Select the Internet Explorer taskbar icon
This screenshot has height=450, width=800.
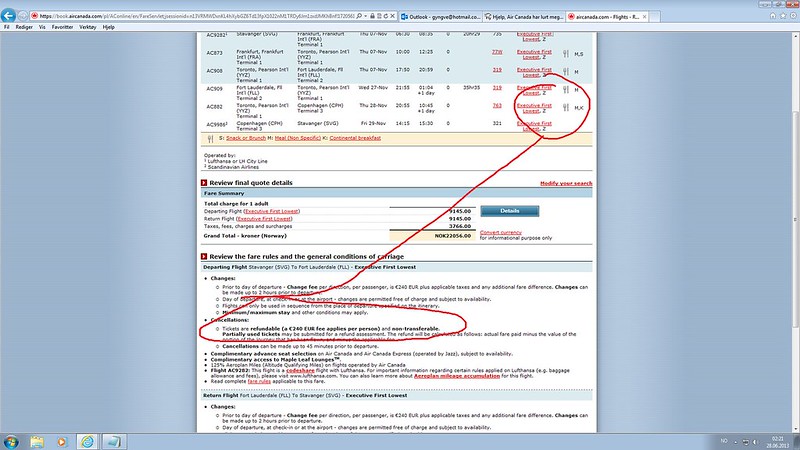coord(88,441)
